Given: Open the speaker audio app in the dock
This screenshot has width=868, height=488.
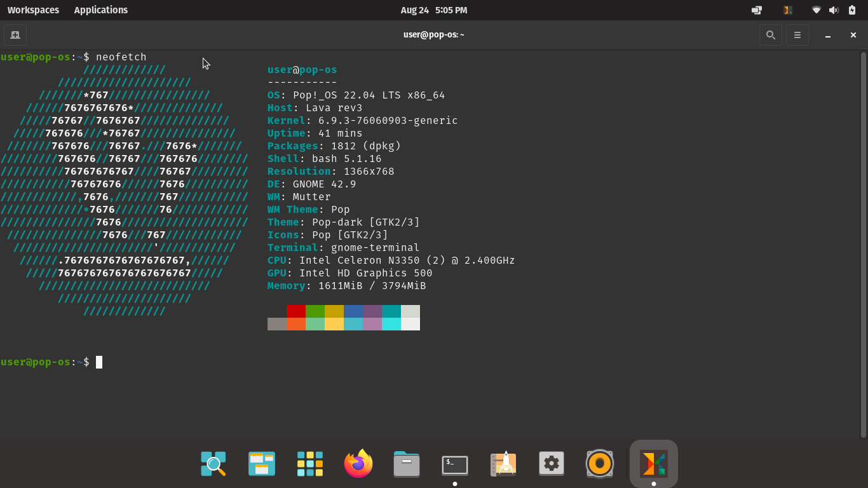Looking at the screenshot, I should click(x=599, y=464).
